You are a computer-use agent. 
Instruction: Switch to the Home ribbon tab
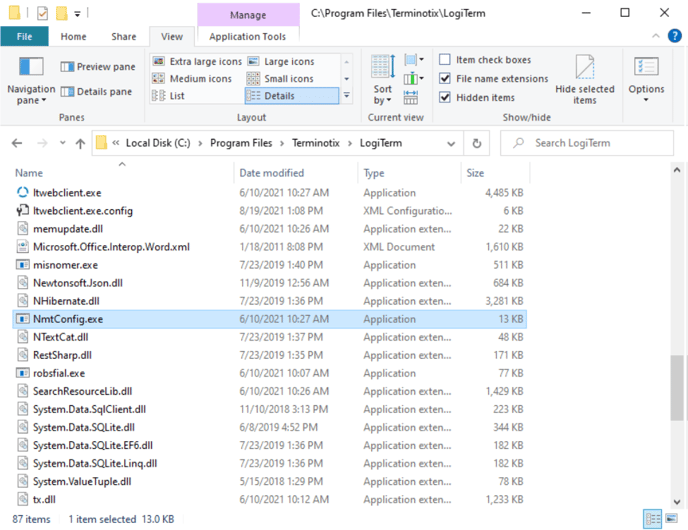[x=73, y=36]
